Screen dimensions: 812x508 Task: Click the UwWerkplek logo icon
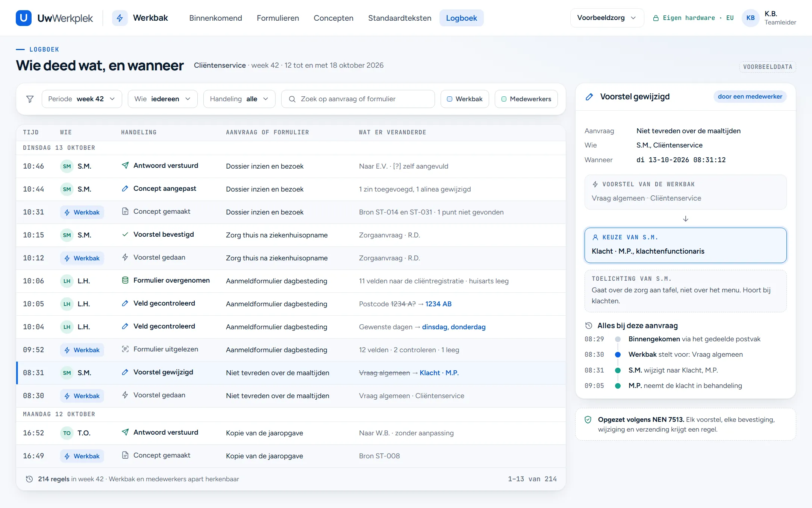click(23, 18)
